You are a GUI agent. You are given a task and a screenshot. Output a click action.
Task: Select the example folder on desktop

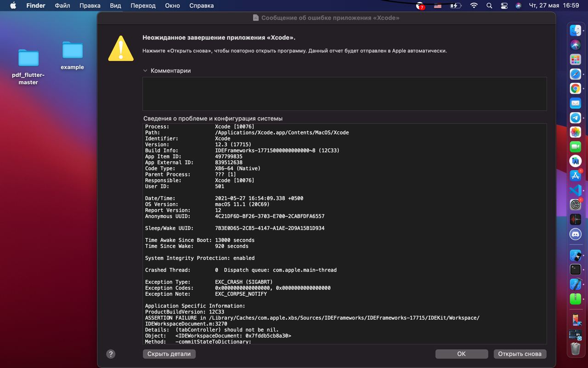coord(73,55)
